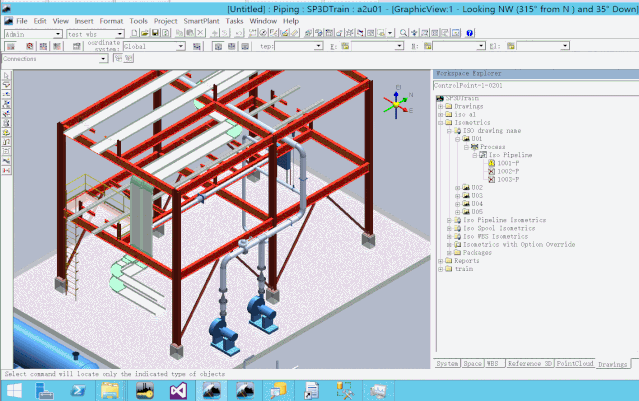Switch to the WBS tab
The image size is (639, 401).
tap(493, 363)
